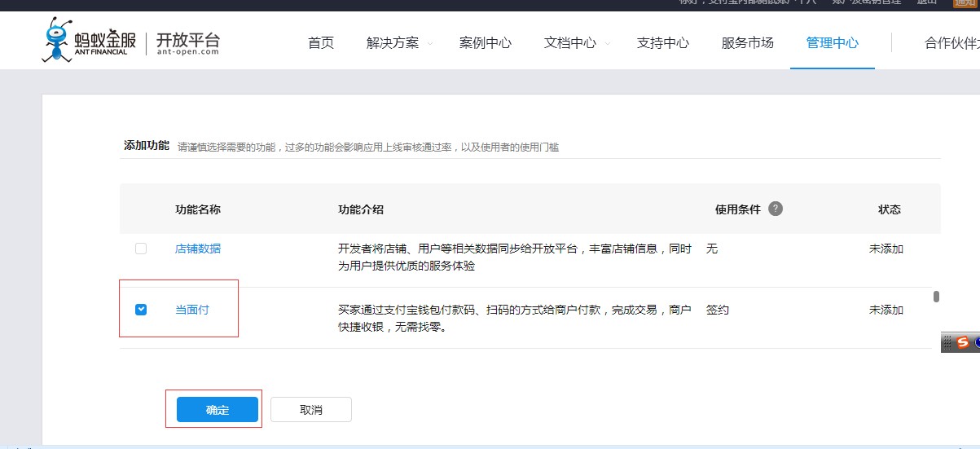The image size is (980, 449).
Task: Click the Sogou input method S icon
Action: 963,342
